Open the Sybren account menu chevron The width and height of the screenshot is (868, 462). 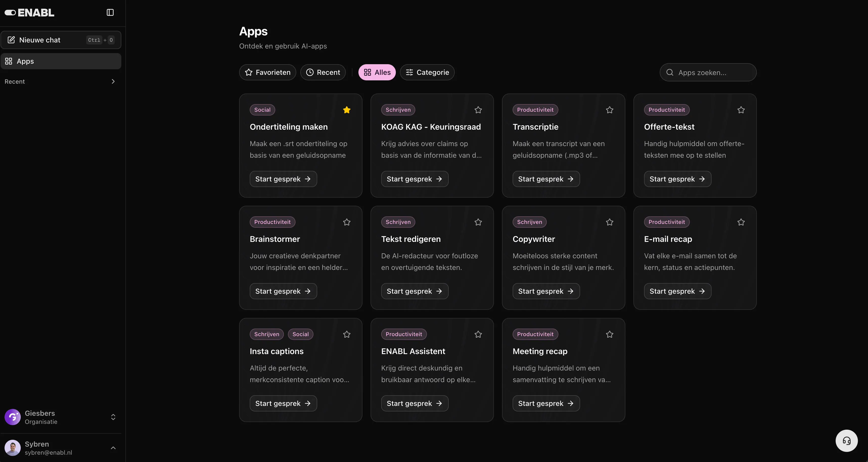pyautogui.click(x=113, y=448)
